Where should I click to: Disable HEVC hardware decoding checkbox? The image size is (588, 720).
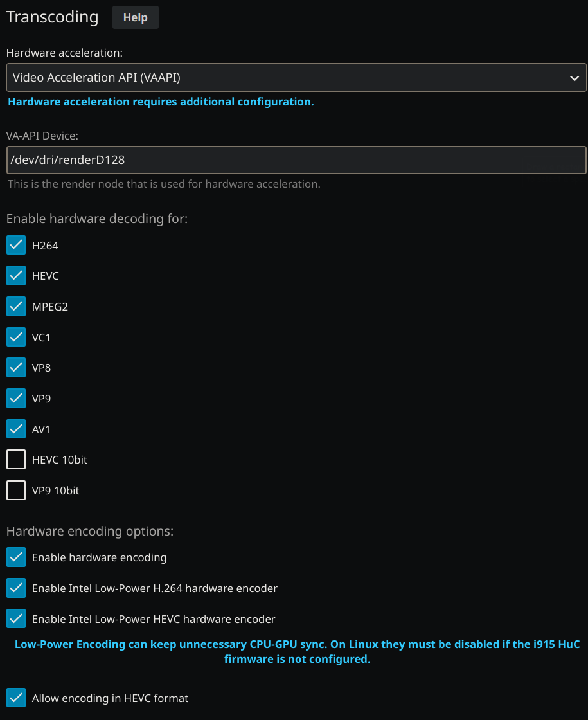point(16,276)
